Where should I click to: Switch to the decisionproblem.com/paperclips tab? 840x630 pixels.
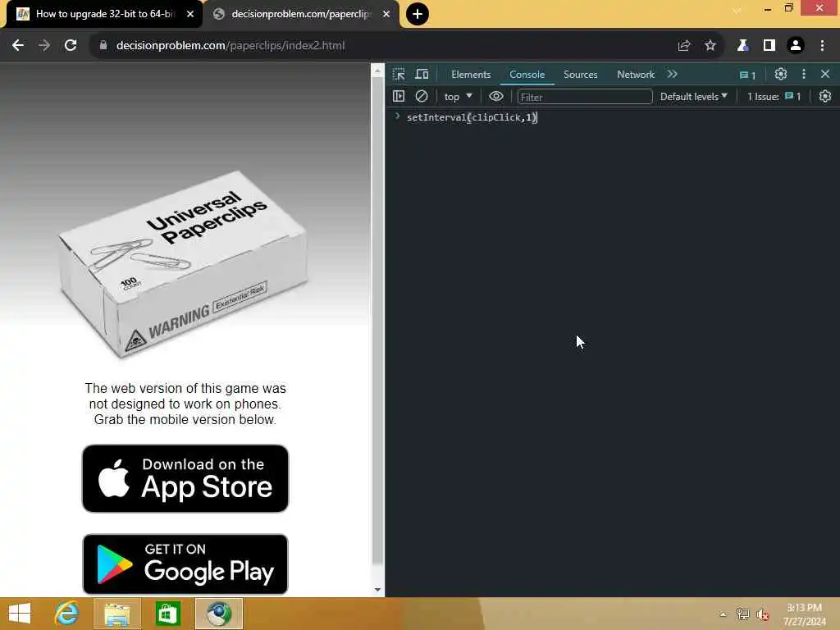[x=301, y=14]
